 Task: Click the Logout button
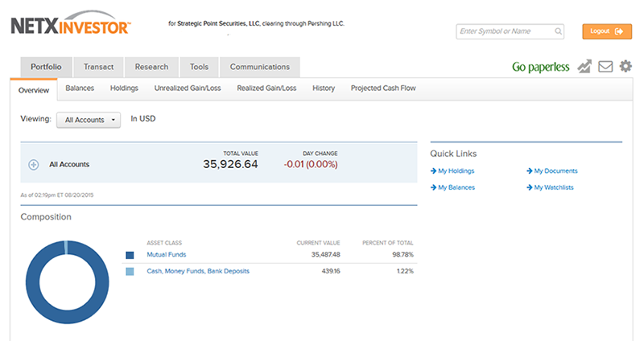607,31
